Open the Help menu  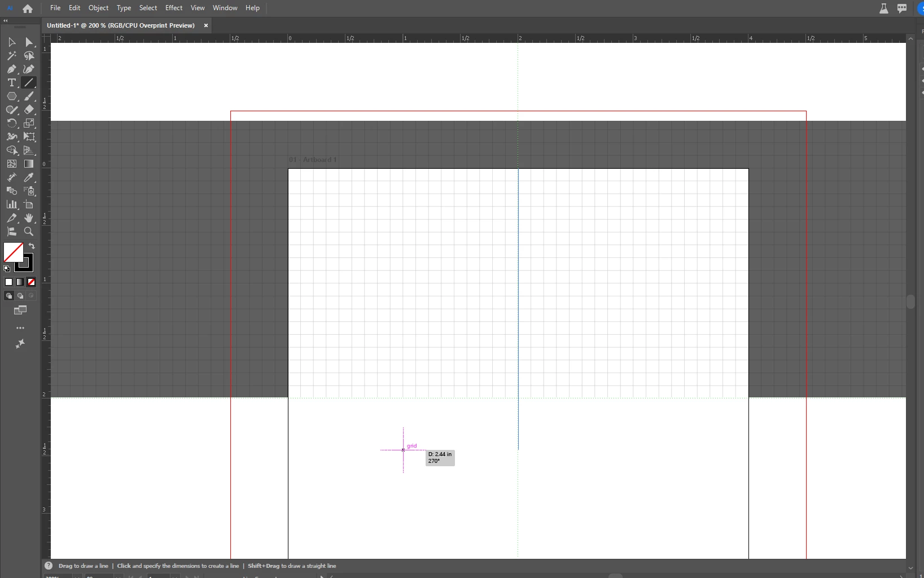pyautogui.click(x=252, y=8)
